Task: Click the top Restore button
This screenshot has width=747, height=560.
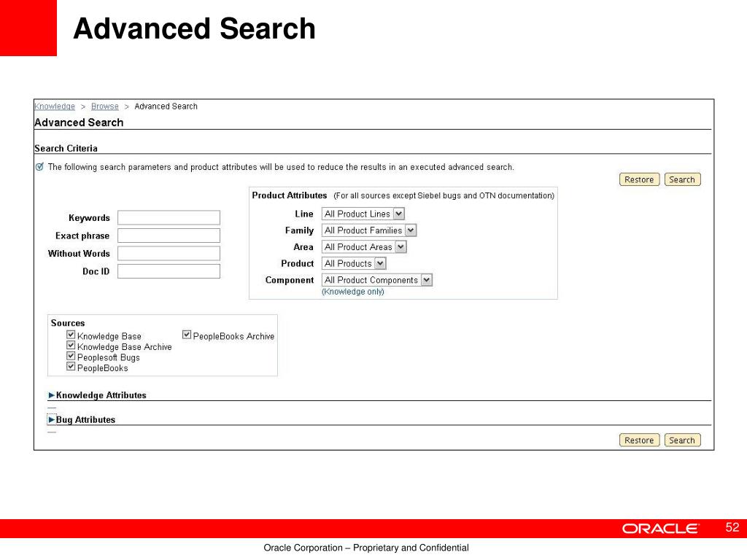Action: (639, 179)
